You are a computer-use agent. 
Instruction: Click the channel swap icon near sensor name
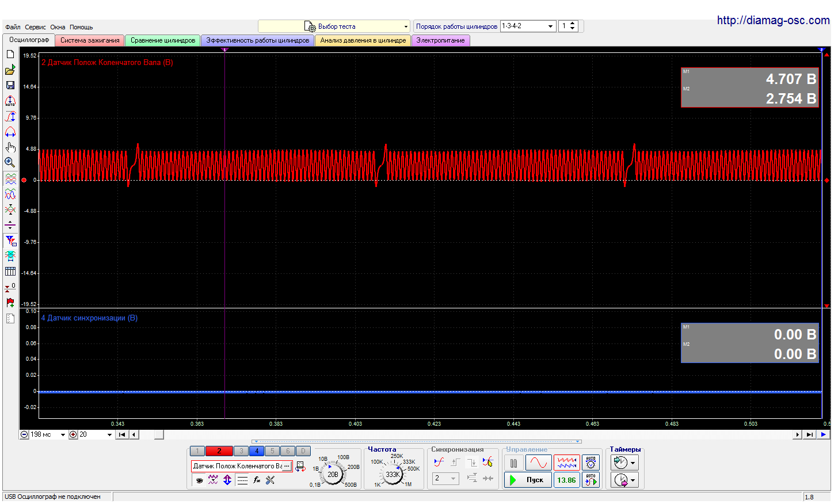(x=300, y=466)
